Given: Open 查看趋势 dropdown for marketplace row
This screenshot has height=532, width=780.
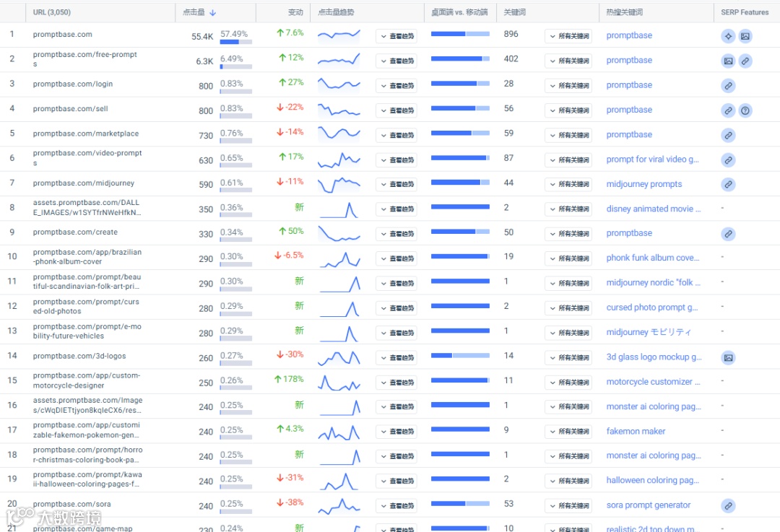Looking at the screenshot, I should coord(396,135).
